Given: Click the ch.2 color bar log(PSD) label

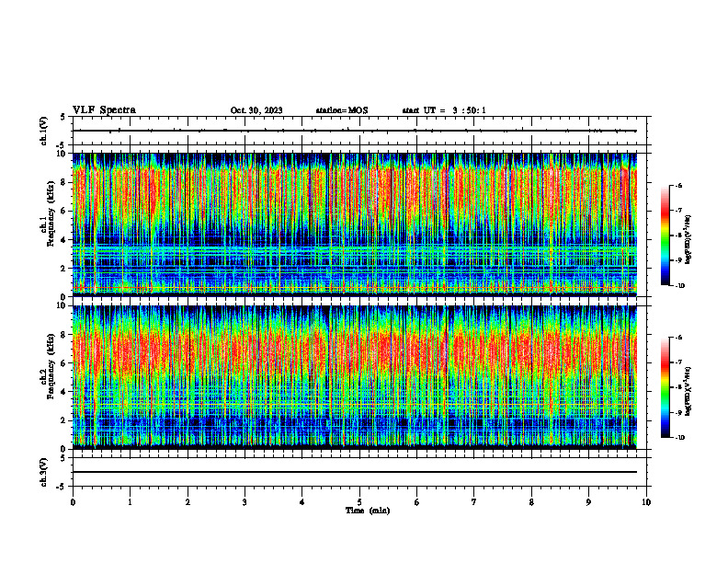Looking at the screenshot, I should (x=688, y=390).
